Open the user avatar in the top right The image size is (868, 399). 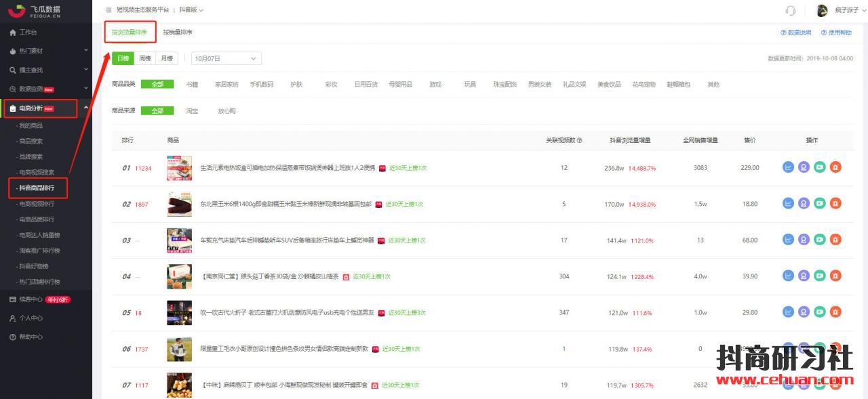(823, 10)
